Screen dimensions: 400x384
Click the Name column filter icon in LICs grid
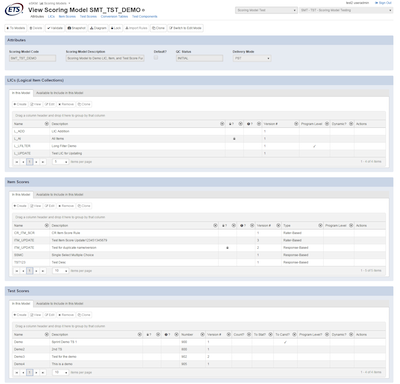47,124
